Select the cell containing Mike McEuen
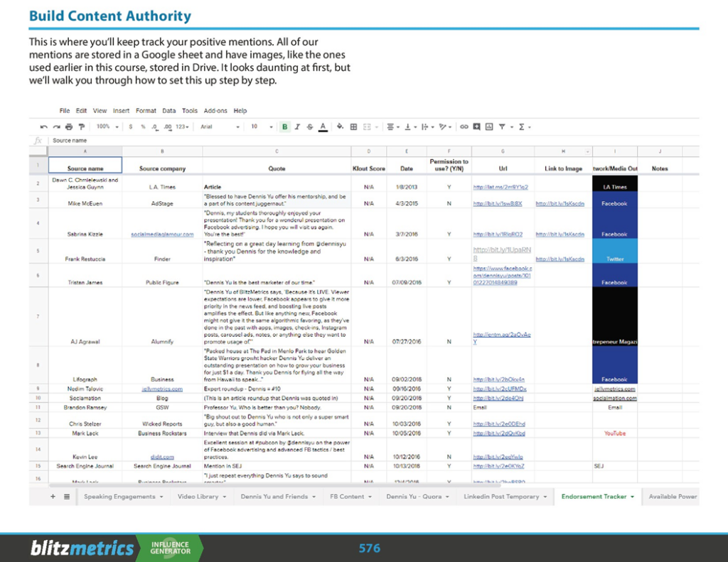This screenshot has height=562, width=728. click(x=85, y=200)
